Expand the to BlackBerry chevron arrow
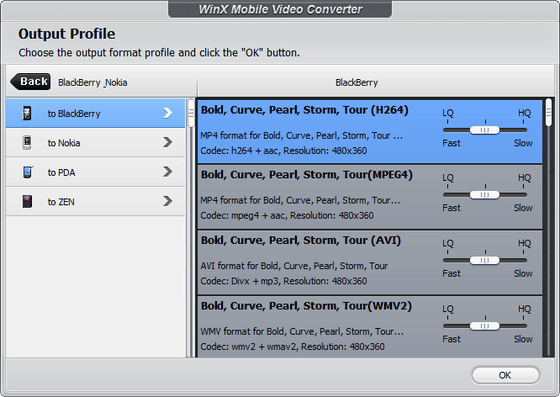This screenshot has width=560, height=397. click(x=168, y=113)
